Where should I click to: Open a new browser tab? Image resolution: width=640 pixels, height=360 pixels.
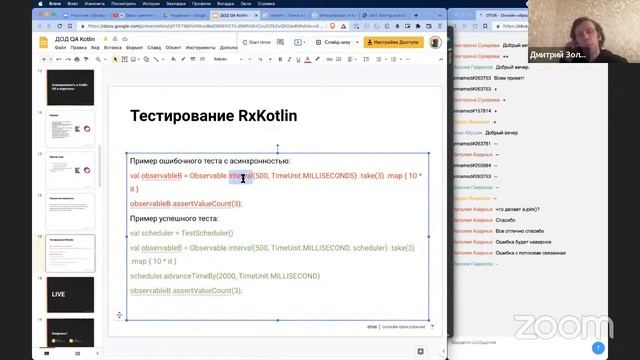point(416,16)
